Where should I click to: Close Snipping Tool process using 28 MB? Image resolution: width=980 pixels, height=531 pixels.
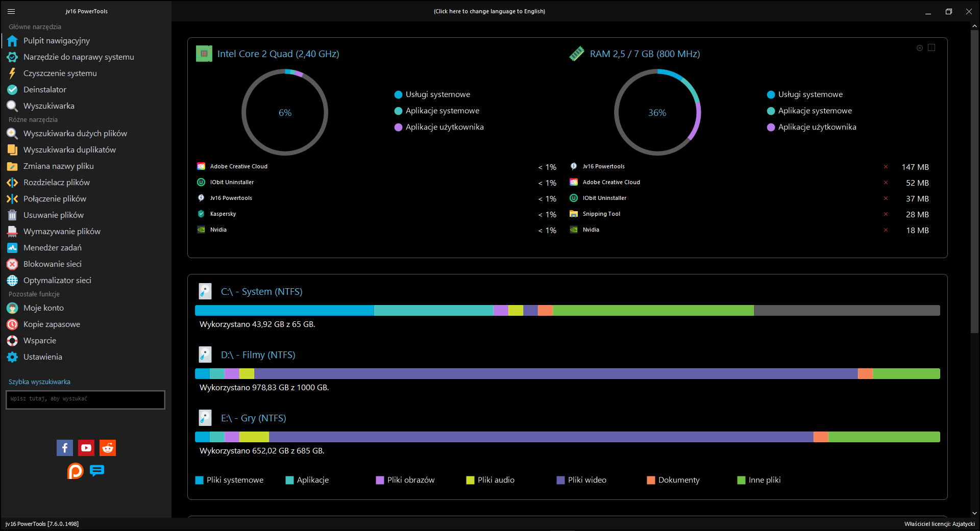tap(886, 214)
